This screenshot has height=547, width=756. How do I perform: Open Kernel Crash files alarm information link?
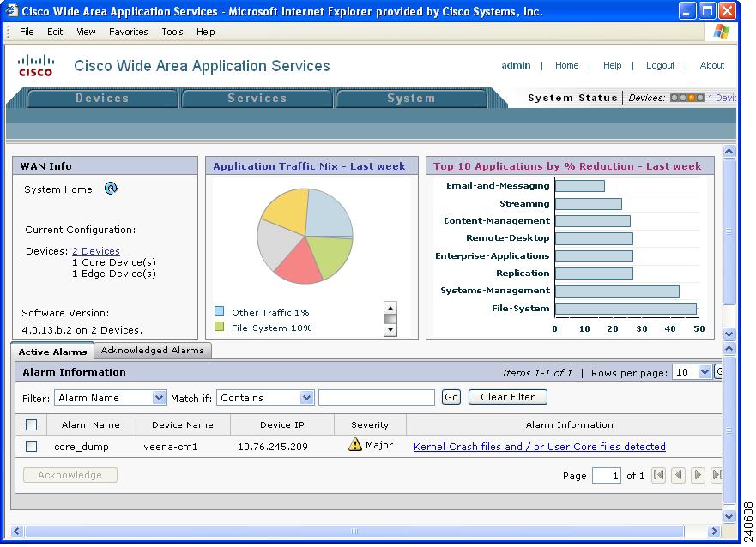click(x=540, y=447)
